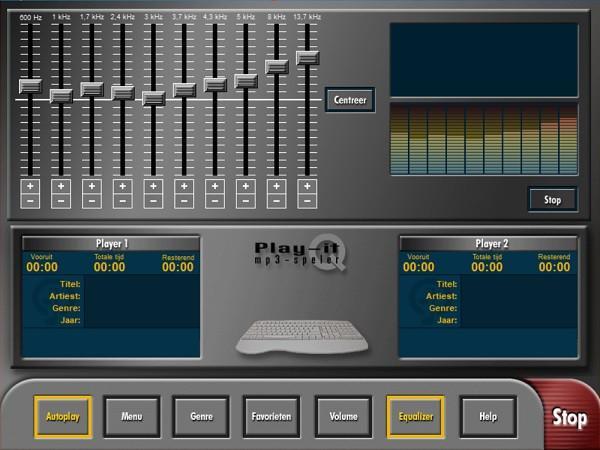Click the Player 1 Totale tijd value
Image resolution: width=600 pixels, height=450 pixels.
click(x=109, y=267)
